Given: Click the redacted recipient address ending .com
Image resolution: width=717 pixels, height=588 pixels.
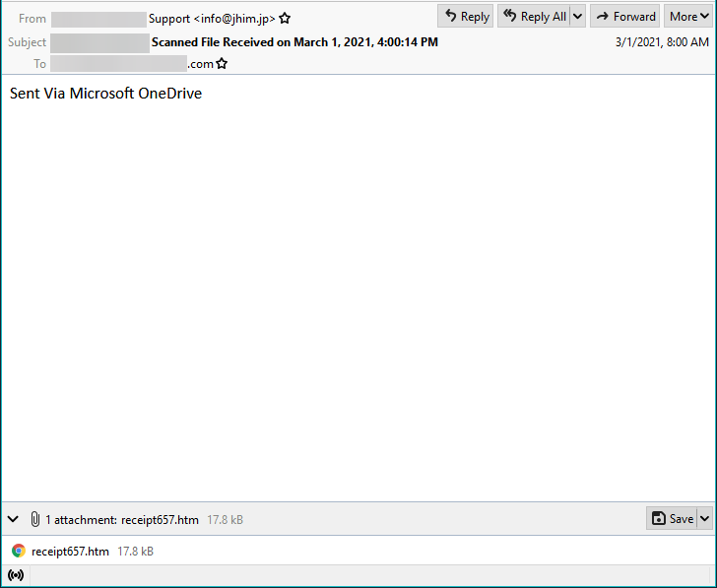Looking at the screenshot, I should point(131,64).
